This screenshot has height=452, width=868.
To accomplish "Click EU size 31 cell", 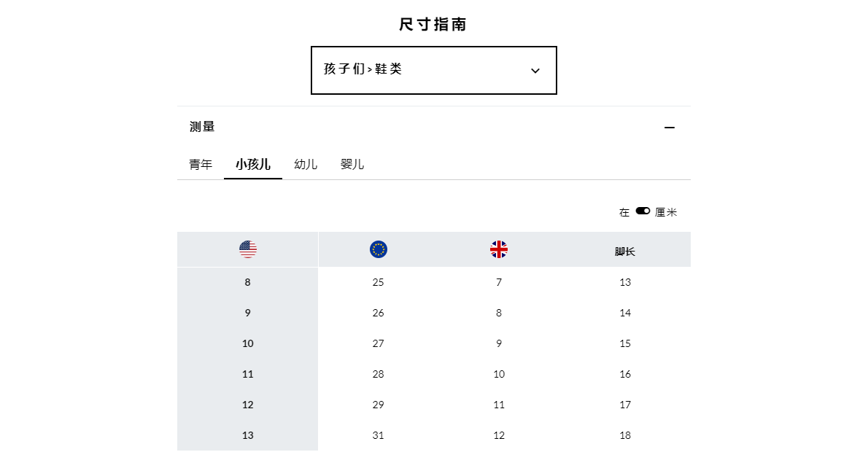I will coord(378,435).
